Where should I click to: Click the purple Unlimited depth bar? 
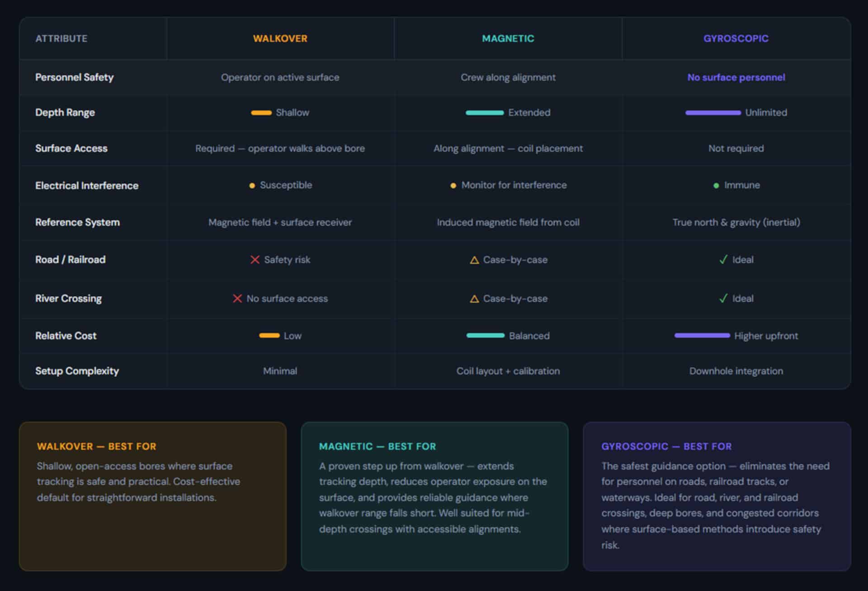(x=713, y=113)
